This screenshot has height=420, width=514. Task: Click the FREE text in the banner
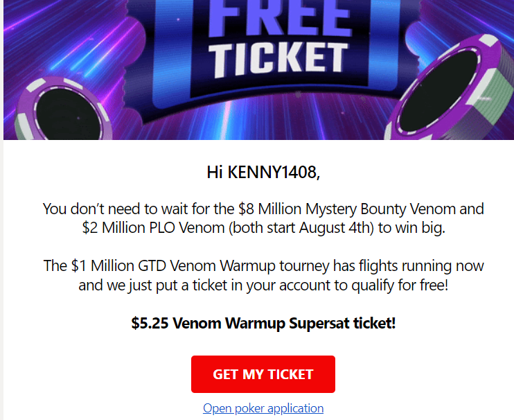point(281,18)
